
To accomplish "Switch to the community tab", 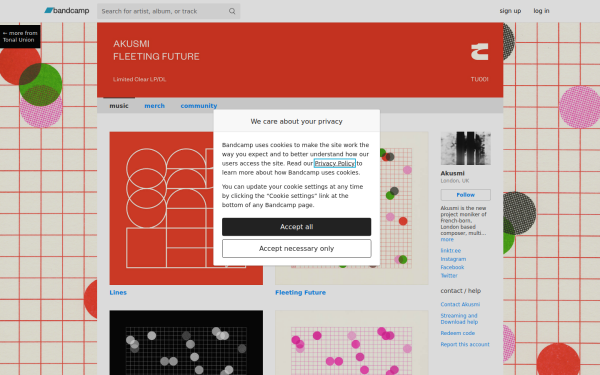I will [199, 106].
